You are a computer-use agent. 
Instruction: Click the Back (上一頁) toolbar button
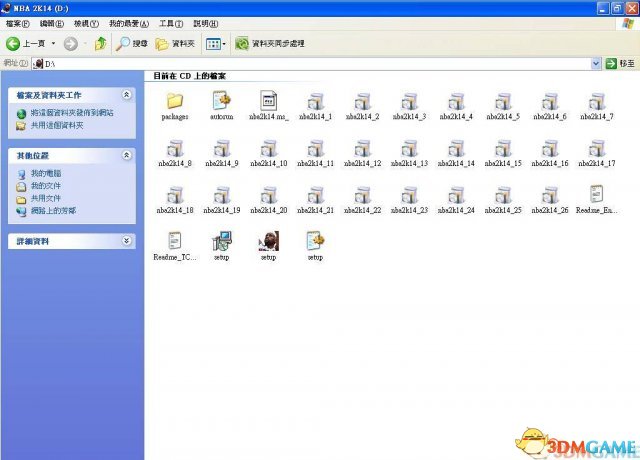coord(25,43)
